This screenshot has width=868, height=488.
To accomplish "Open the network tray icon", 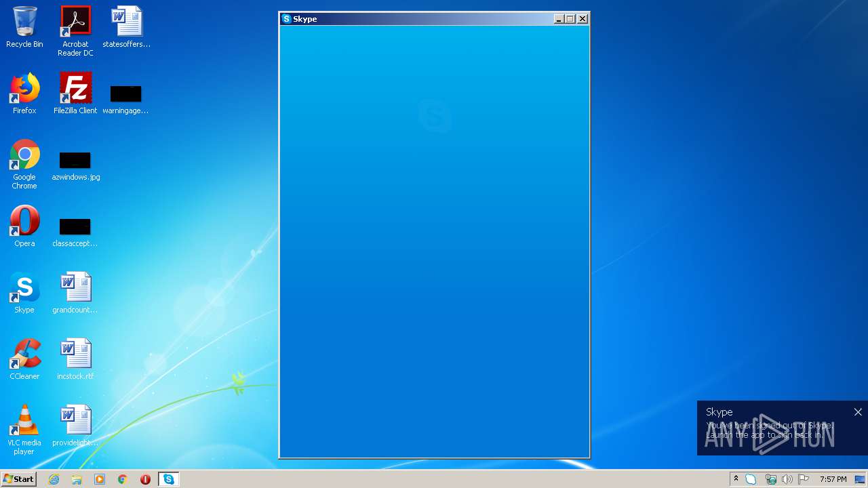I will click(770, 479).
